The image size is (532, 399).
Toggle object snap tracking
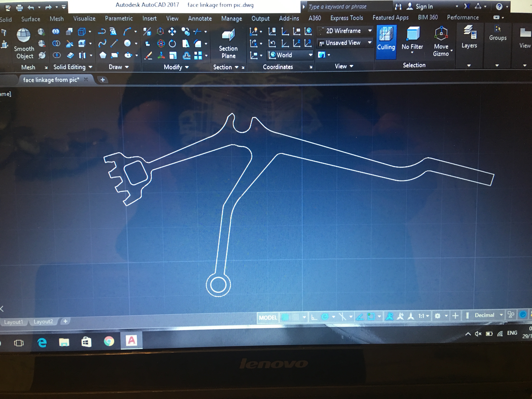point(360,317)
